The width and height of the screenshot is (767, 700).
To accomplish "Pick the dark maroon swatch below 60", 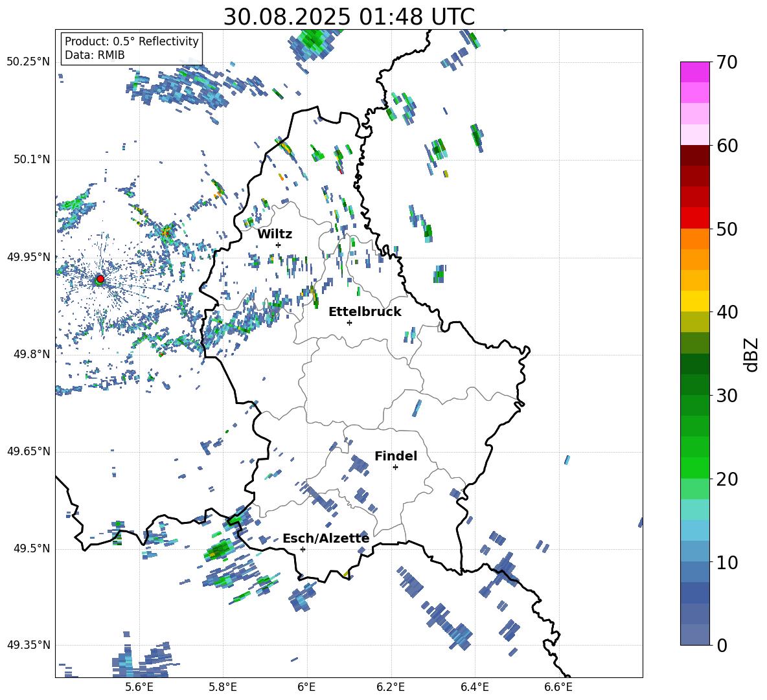I will (x=694, y=156).
